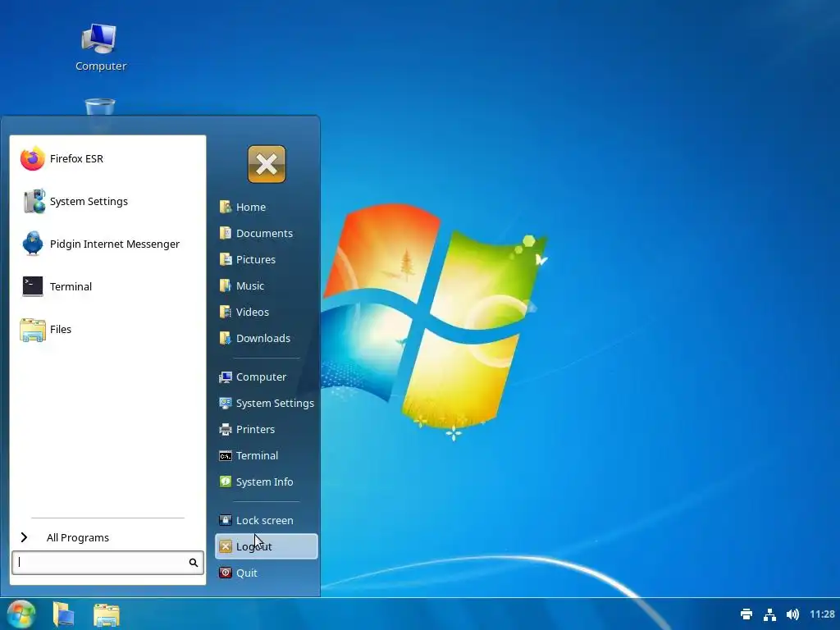
Task: Open Terminal in the right-hand column
Action: tap(267, 455)
